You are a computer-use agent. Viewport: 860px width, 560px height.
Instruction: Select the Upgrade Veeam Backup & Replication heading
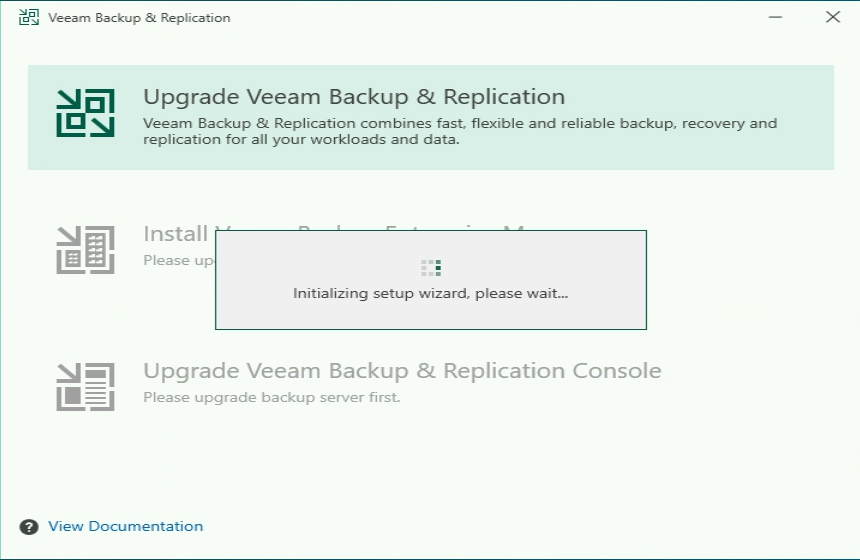click(x=354, y=97)
